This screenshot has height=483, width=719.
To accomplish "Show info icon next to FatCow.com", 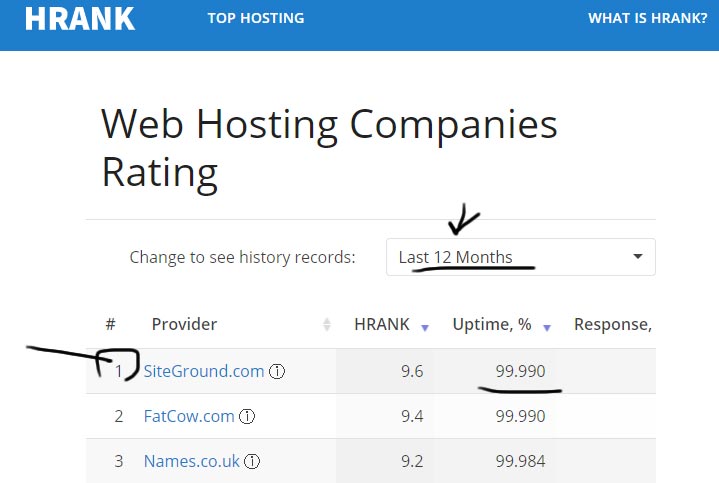I will 247,416.
